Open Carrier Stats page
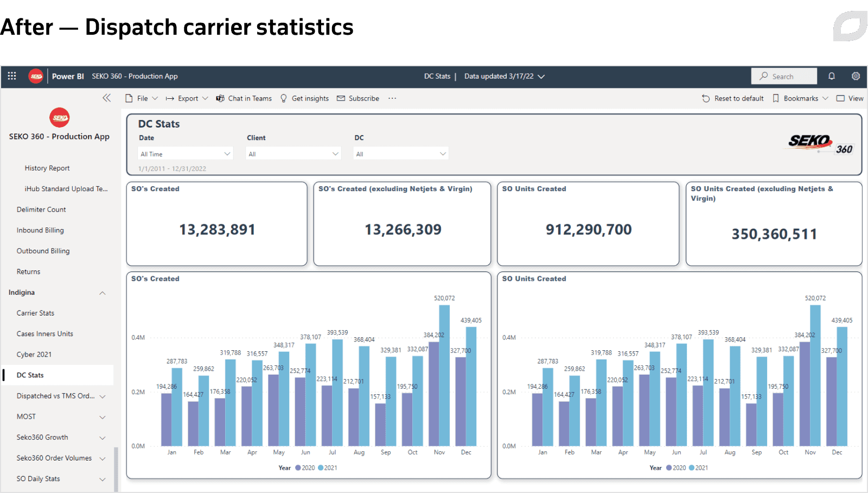 tap(35, 313)
